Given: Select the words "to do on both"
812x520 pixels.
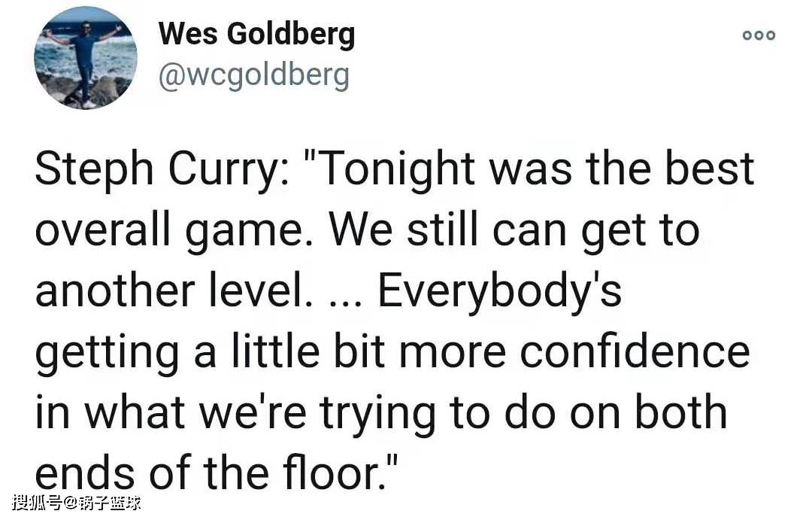Looking at the screenshot, I should 588,412.
